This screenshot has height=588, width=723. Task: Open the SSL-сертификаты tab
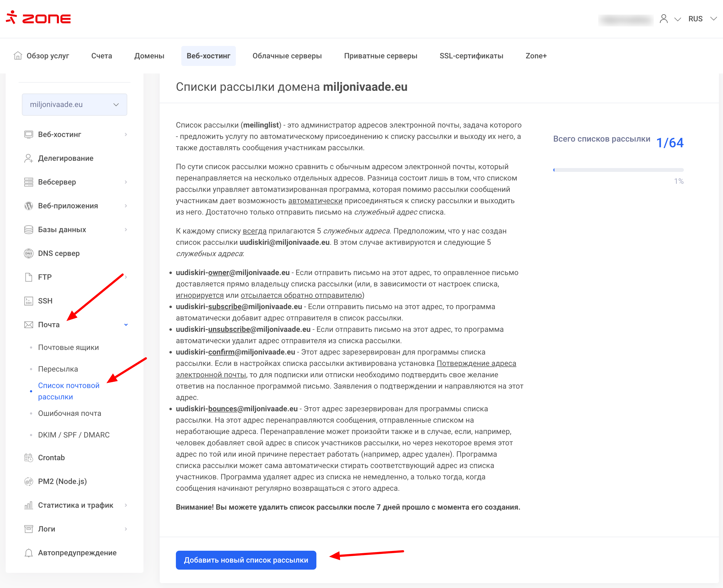tap(471, 56)
